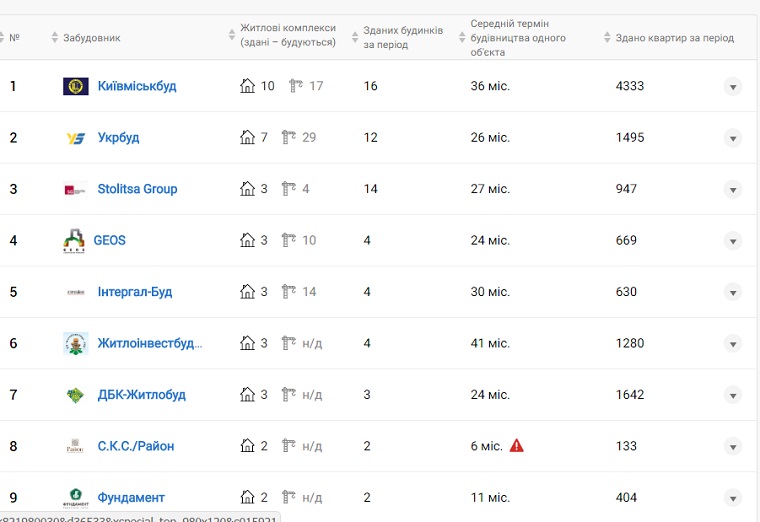Click the 404 apartments value
The height and width of the screenshot is (522, 760).
pyautogui.click(x=626, y=497)
